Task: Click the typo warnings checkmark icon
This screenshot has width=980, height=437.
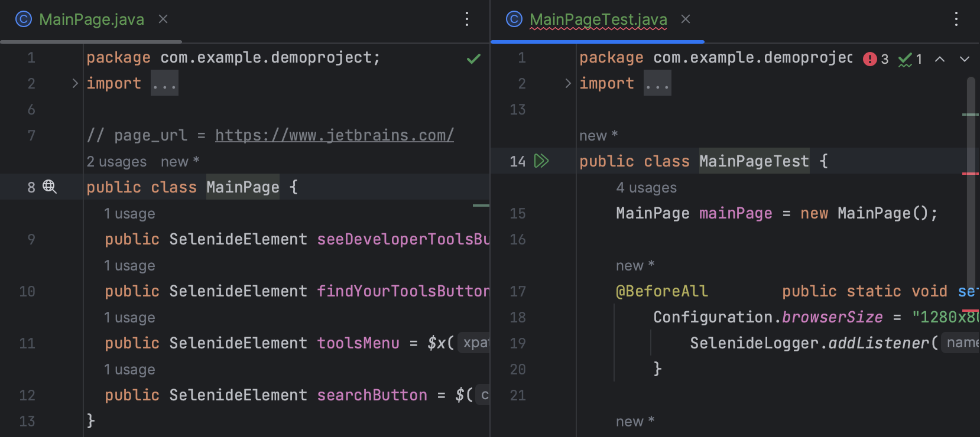Action: (905, 59)
